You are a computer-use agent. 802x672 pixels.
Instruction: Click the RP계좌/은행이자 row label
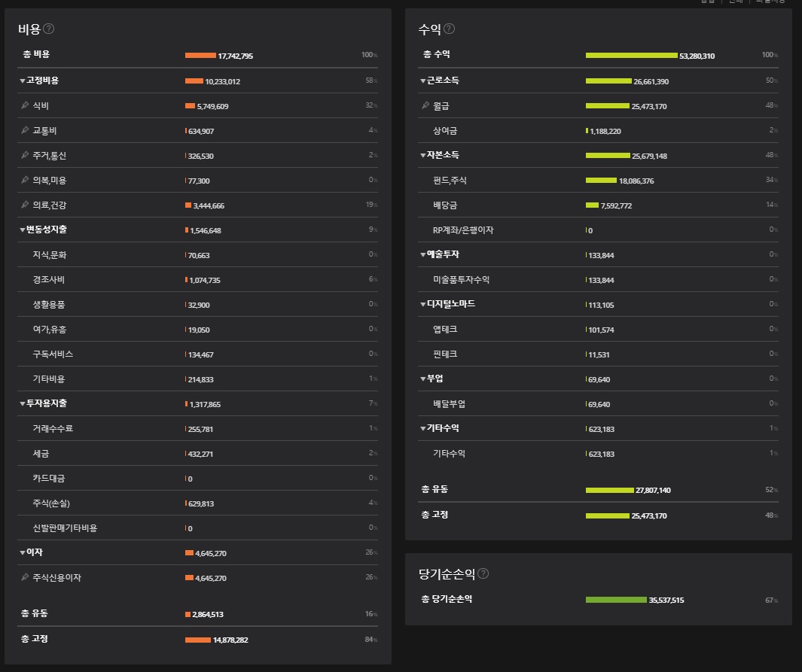463,230
